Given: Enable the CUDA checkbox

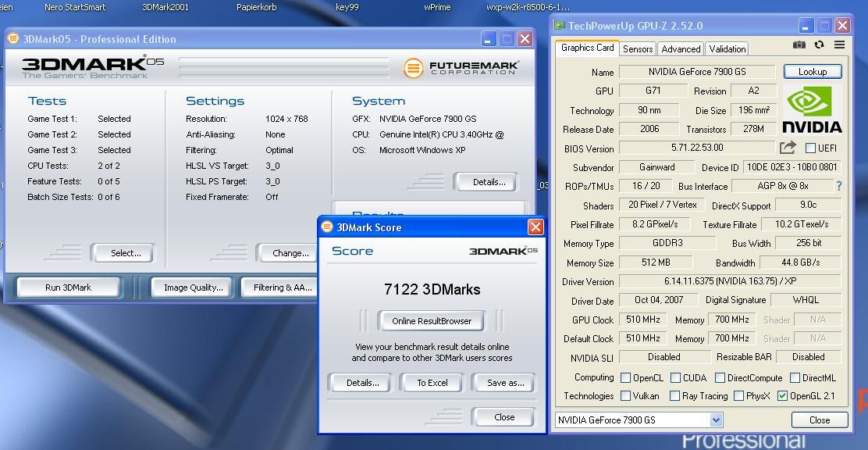Looking at the screenshot, I should [676, 377].
